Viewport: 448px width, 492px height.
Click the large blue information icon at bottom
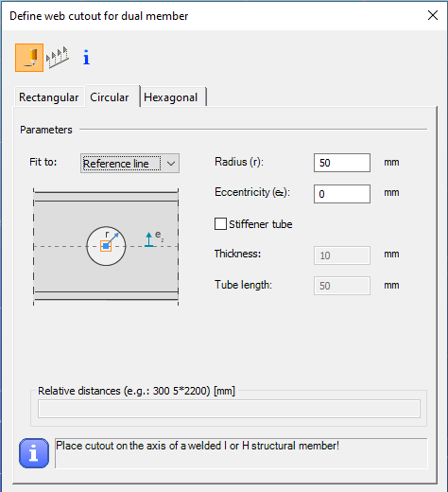point(34,453)
